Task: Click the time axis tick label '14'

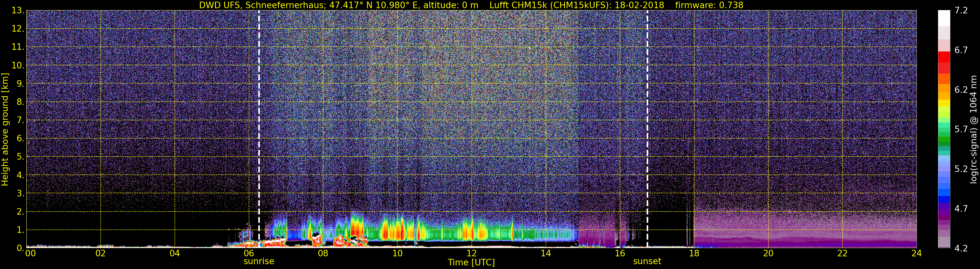Action: pyautogui.click(x=545, y=253)
